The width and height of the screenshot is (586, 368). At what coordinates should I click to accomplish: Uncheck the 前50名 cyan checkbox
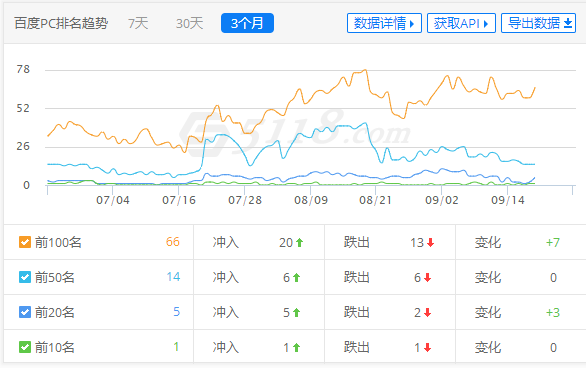(x=25, y=277)
